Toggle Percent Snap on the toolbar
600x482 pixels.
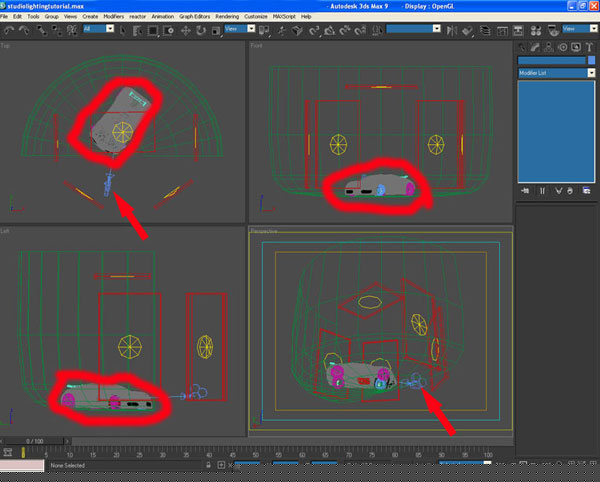click(x=345, y=30)
